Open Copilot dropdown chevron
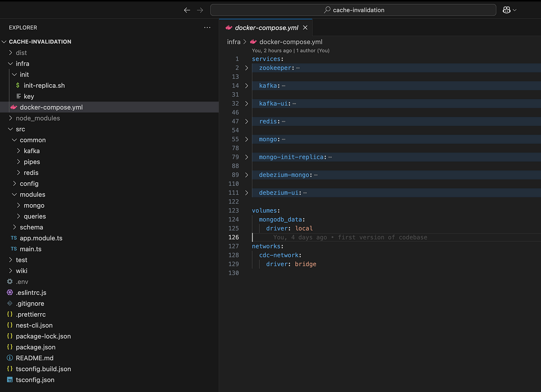541x392 pixels. point(514,10)
